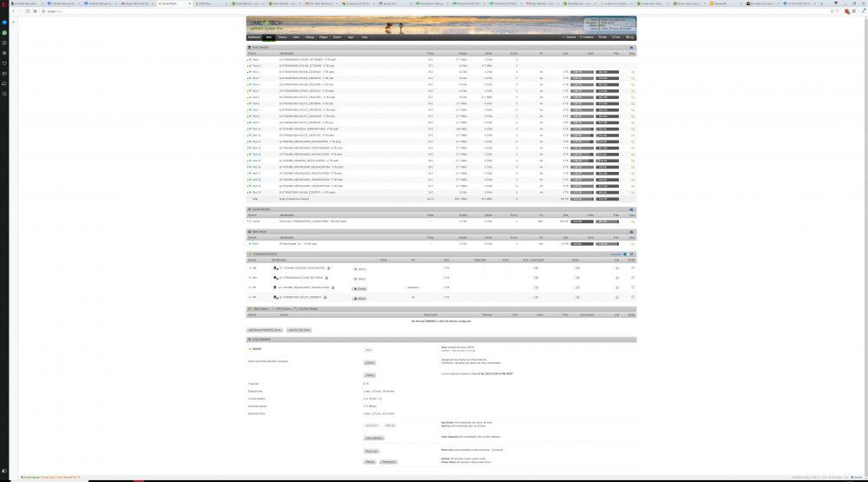The image size is (868, 482).
Task: Open the Dashboard menu tab
Action: (x=254, y=37)
